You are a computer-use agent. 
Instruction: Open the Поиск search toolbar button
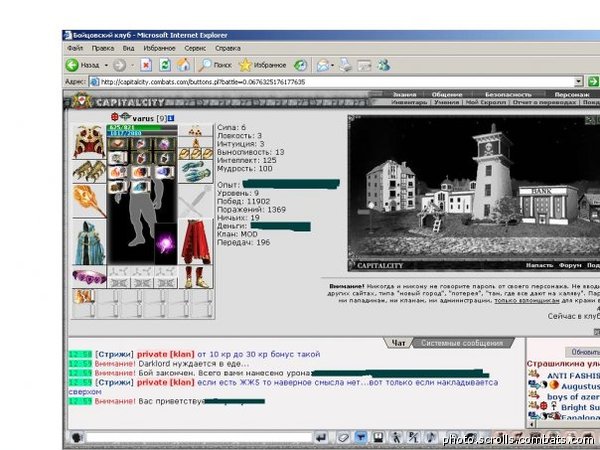point(215,65)
